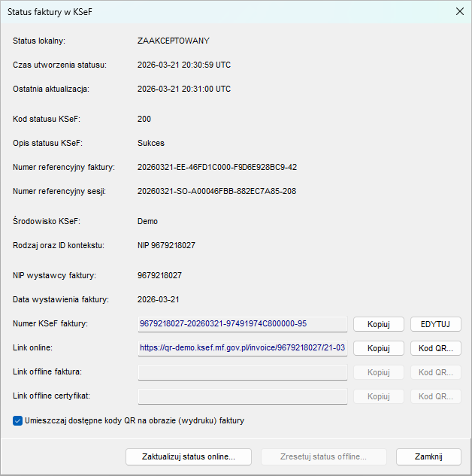Click the Link offline certyfikat field
This screenshot has width=472, height=476.
click(x=242, y=396)
